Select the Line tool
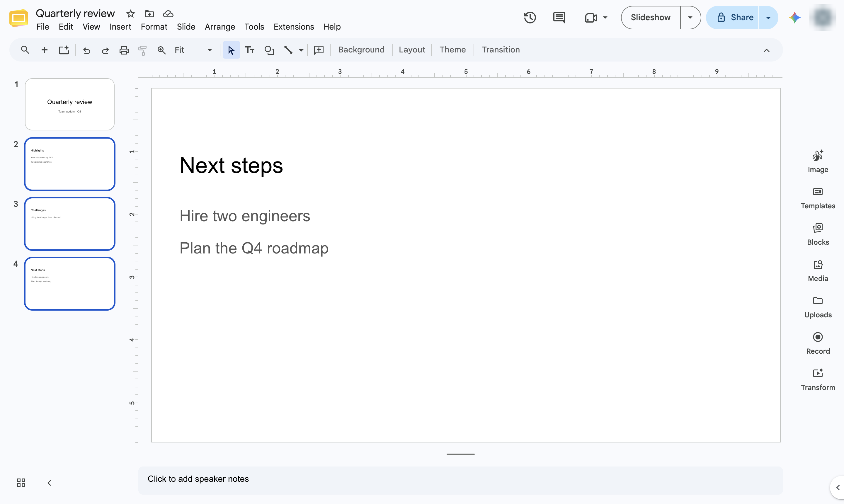 coord(288,50)
